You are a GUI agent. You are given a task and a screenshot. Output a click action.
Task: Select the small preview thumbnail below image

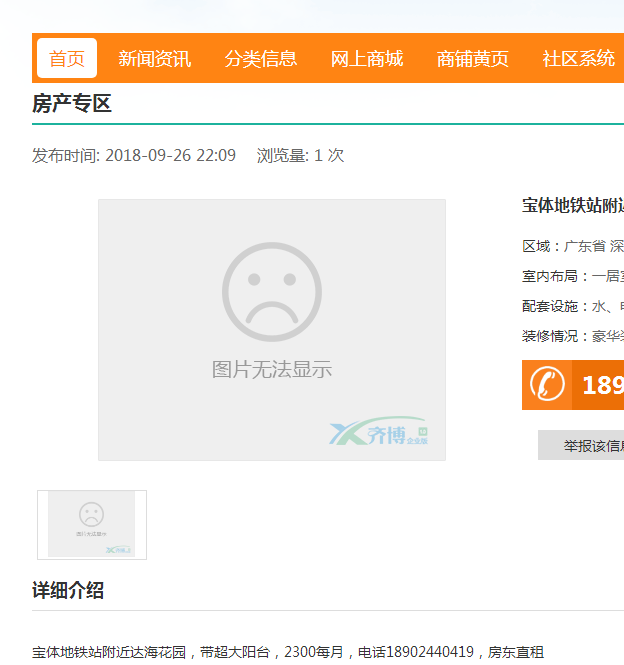click(92, 525)
